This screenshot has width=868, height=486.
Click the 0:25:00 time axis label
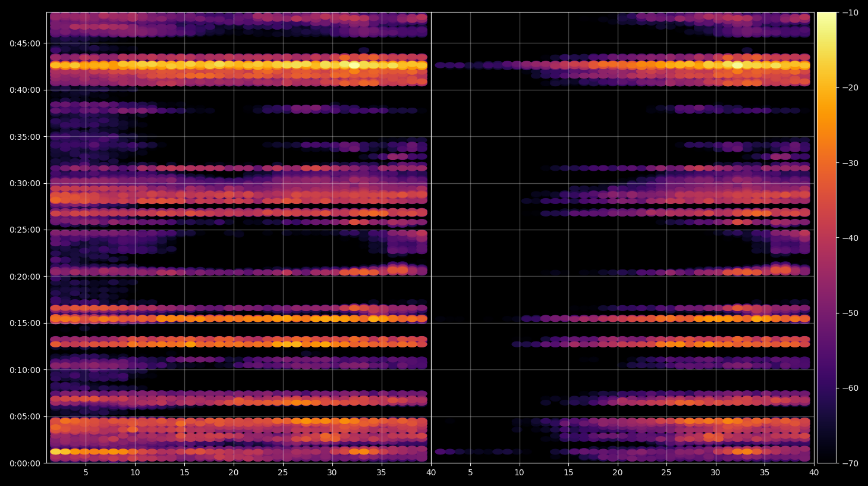25,230
